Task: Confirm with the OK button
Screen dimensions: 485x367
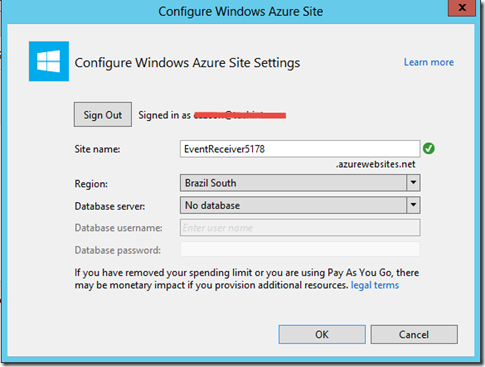Action: point(322,334)
